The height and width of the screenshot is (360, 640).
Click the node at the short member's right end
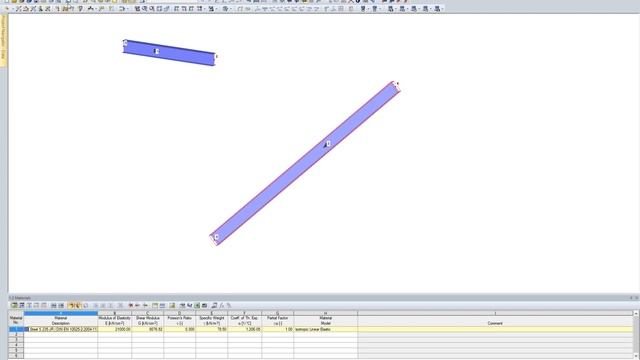[216, 57]
